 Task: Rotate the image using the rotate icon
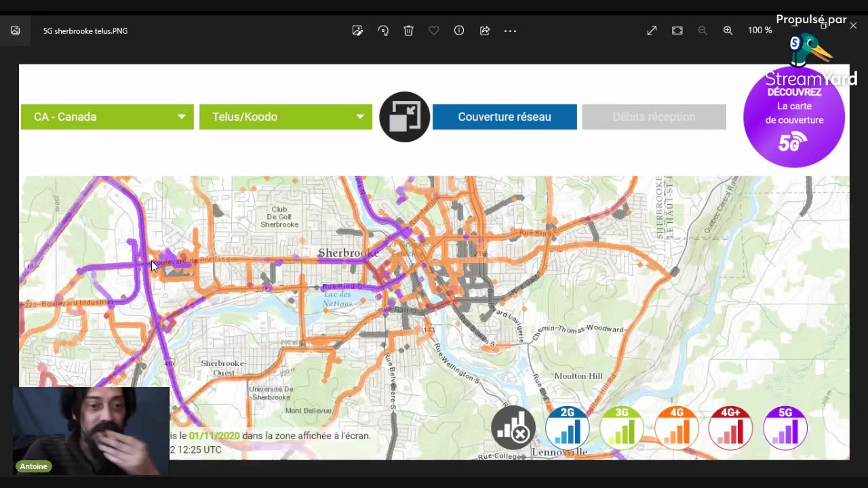(x=383, y=30)
